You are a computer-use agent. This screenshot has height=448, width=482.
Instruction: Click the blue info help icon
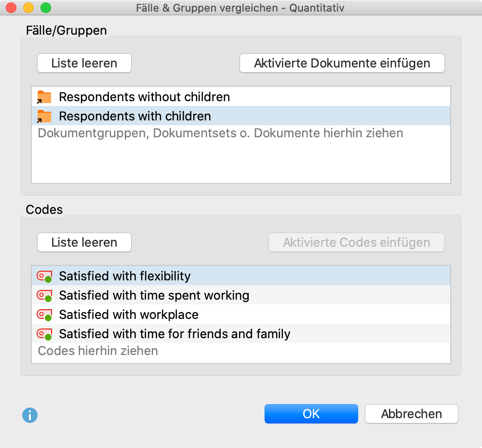(30, 415)
